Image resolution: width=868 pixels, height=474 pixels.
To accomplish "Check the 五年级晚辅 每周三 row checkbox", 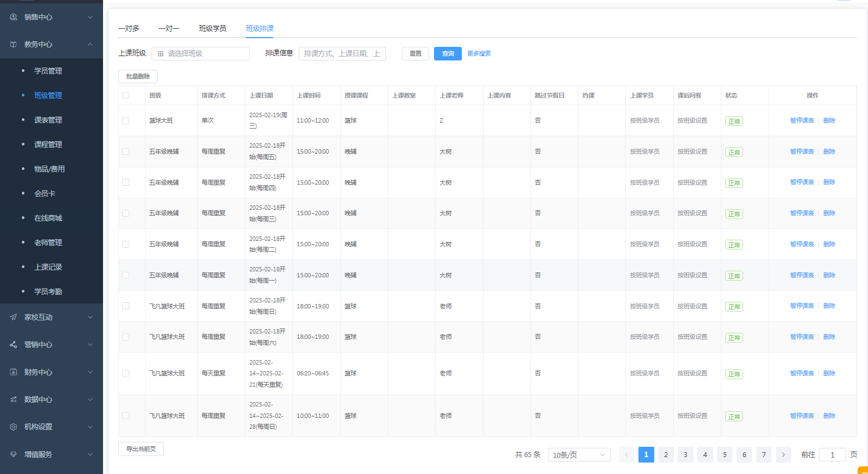I will click(126, 213).
